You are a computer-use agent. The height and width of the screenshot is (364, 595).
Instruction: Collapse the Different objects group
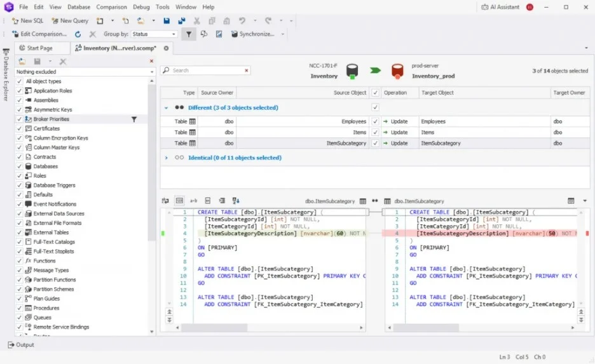(x=166, y=108)
